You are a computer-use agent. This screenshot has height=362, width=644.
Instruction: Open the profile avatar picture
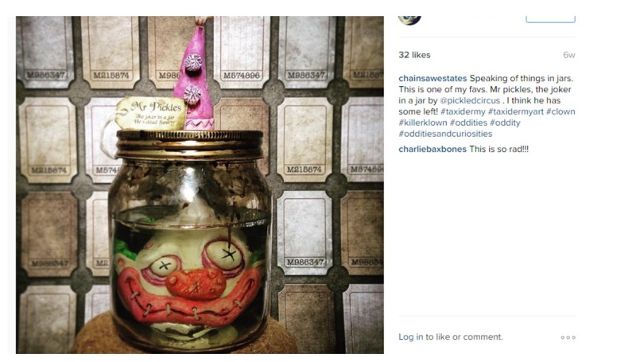click(x=409, y=20)
